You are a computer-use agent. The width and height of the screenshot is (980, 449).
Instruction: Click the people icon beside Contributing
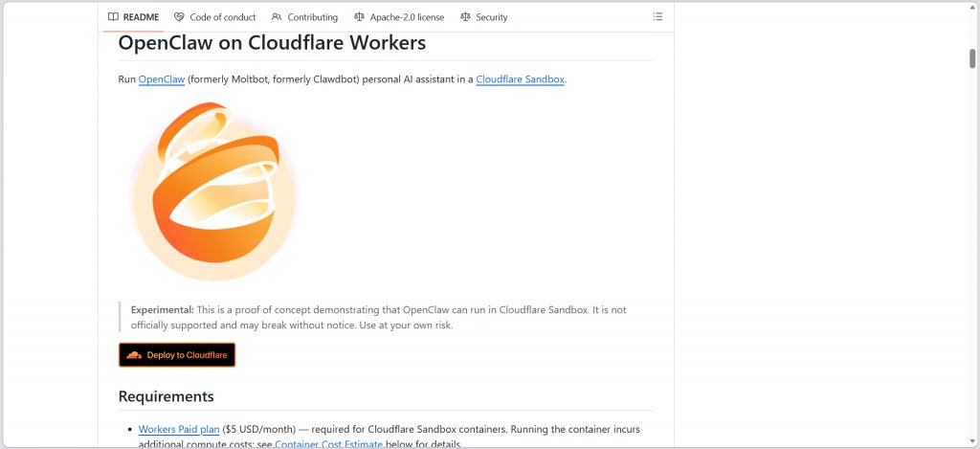(277, 16)
